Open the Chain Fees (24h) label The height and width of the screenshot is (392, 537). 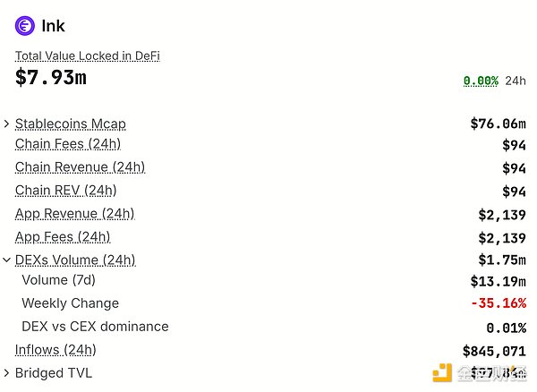(68, 144)
